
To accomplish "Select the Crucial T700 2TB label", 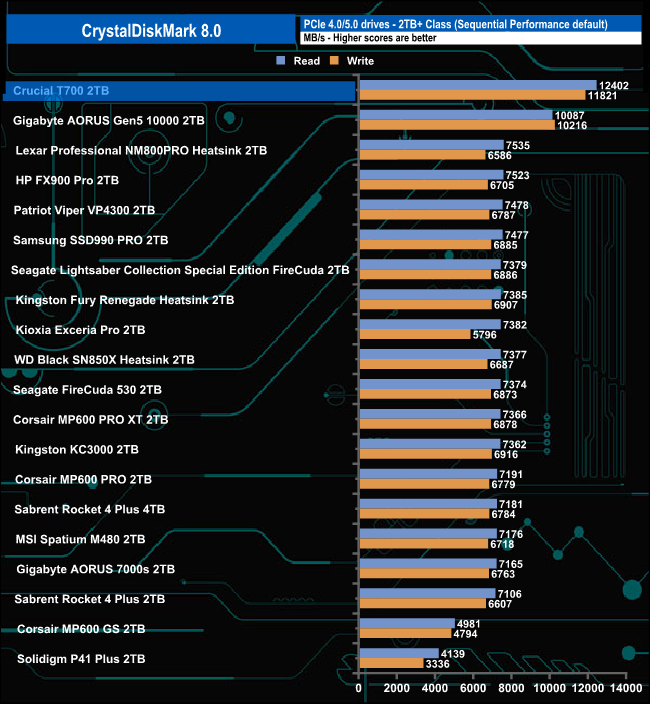I will coord(61,91).
